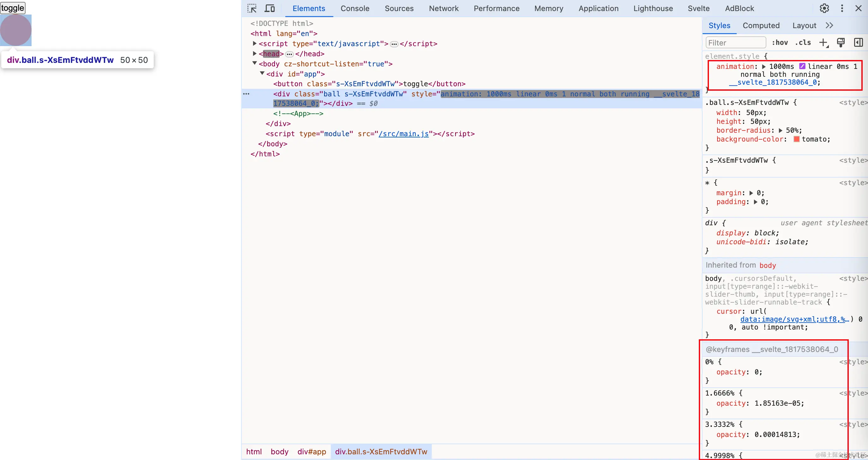Click the toggle button on page
868x460 pixels.
click(13, 8)
